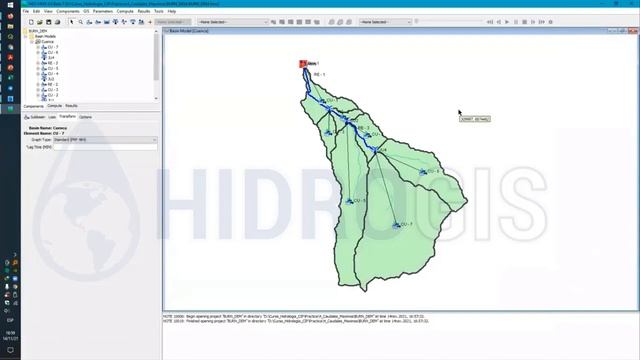Click the tree panel scroll-down arrow
This screenshot has height=360, width=640.
click(x=156, y=99)
